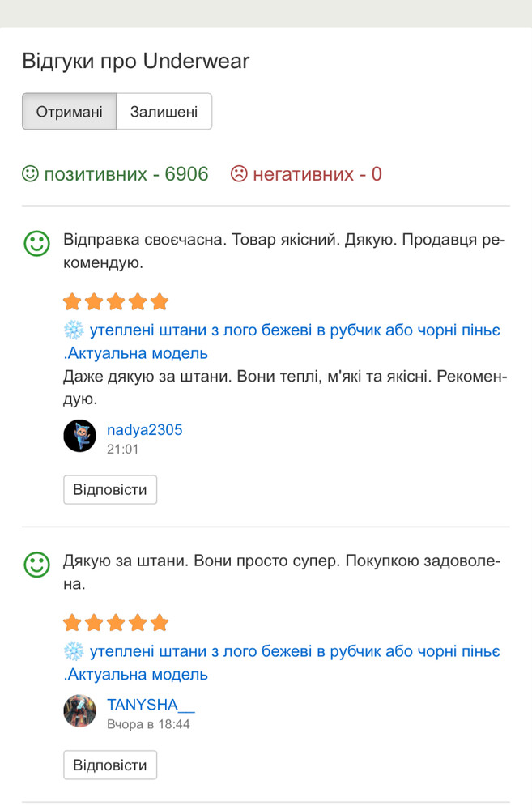
Task: Click the red sad face beside негативних
Action: click(239, 174)
